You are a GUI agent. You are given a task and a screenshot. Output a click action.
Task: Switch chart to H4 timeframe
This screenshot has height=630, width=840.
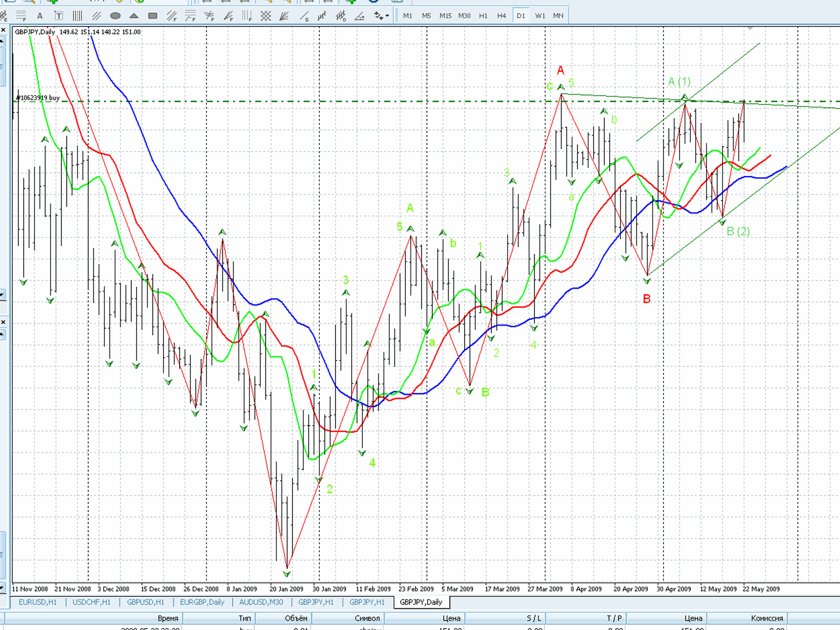501,16
